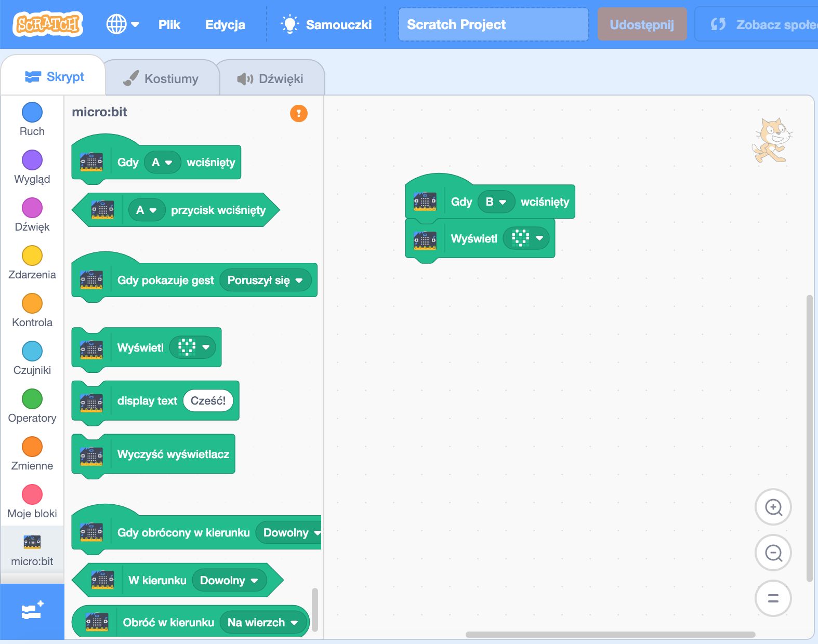Open Dowolny dropdown in W kierunku block
Image resolution: width=818 pixels, height=644 pixels.
click(229, 581)
